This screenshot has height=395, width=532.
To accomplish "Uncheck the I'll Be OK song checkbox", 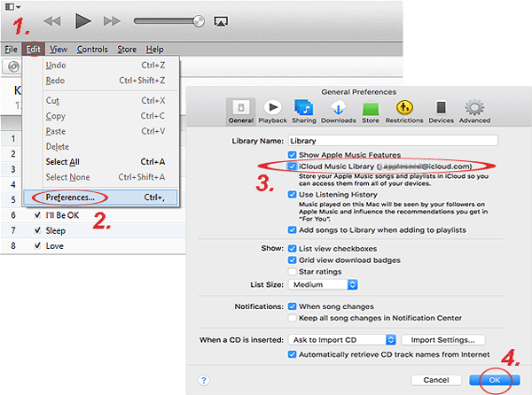I will (37, 215).
